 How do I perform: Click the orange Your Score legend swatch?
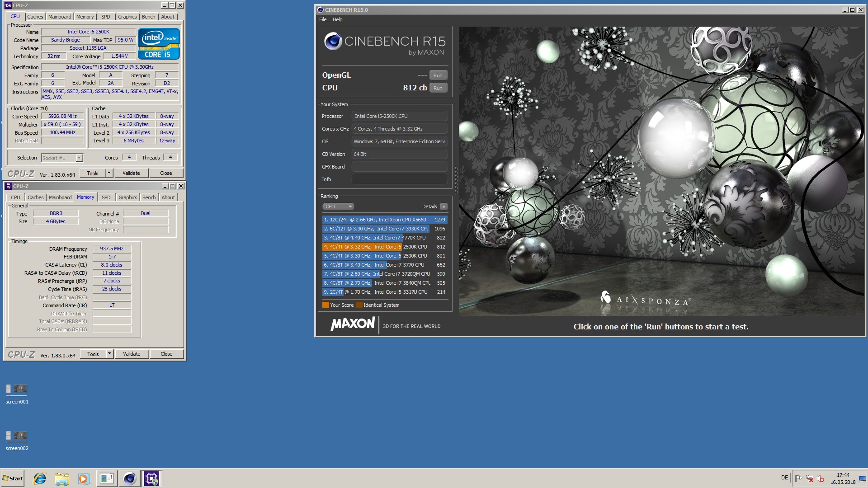pos(325,305)
